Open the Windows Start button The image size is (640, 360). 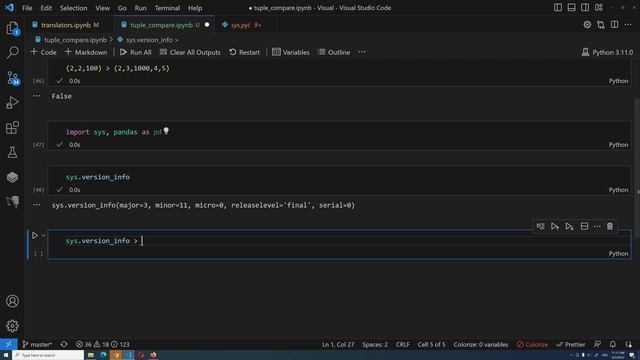point(6,355)
